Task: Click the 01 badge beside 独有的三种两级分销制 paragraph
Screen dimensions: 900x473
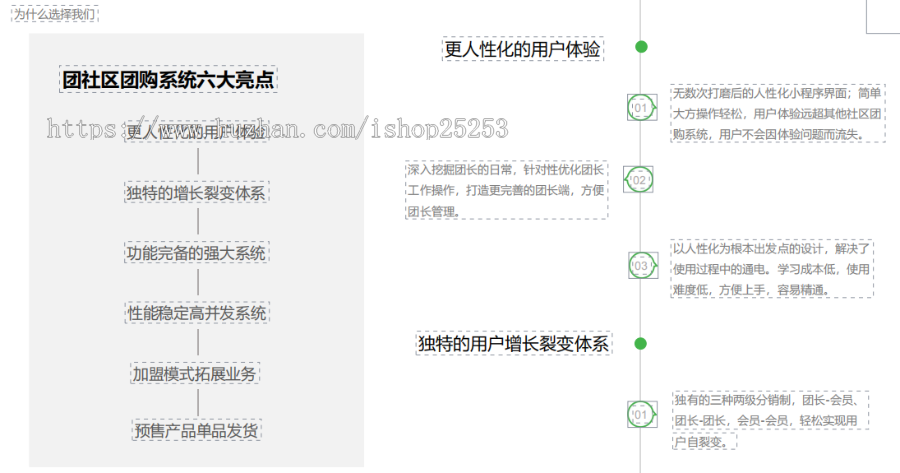Action: point(642,414)
